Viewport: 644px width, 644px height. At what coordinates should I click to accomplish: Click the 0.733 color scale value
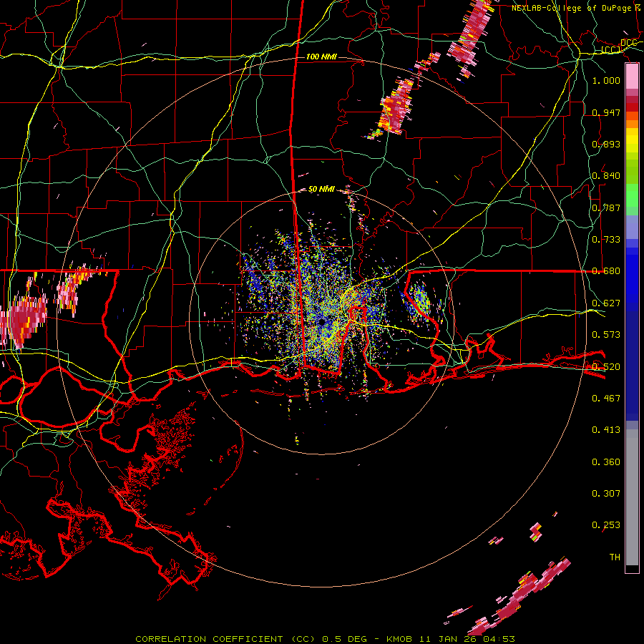click(606, 240)
